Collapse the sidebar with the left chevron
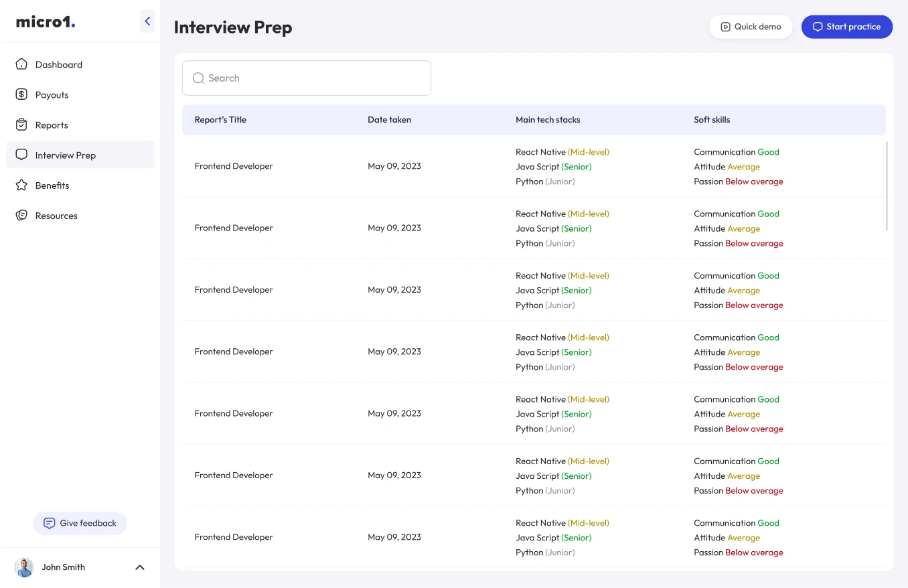Viewport: 908px width, 588px height. [147, 21]
